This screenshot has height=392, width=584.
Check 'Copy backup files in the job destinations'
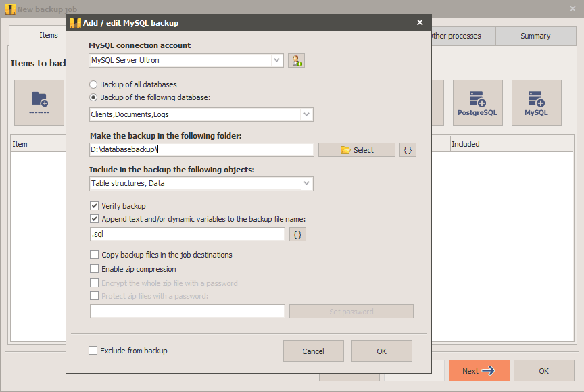click(x=95, y=255)
